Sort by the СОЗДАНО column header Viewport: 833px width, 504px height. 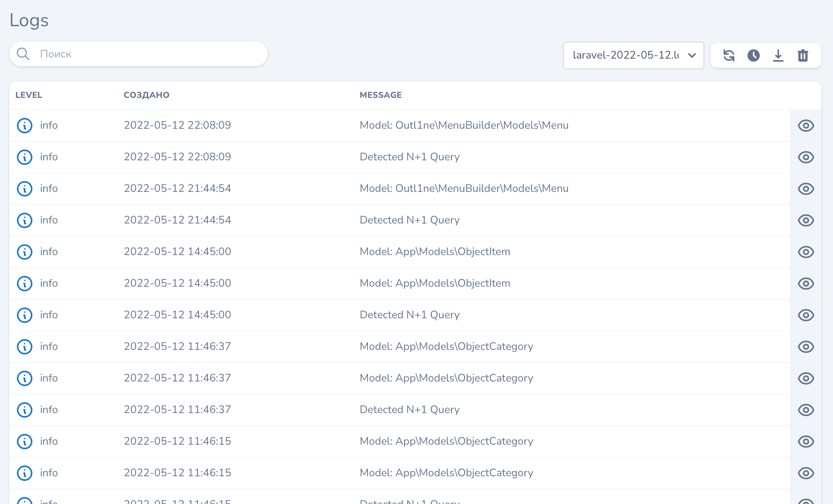pyautogui.click(x=146, y=95)
